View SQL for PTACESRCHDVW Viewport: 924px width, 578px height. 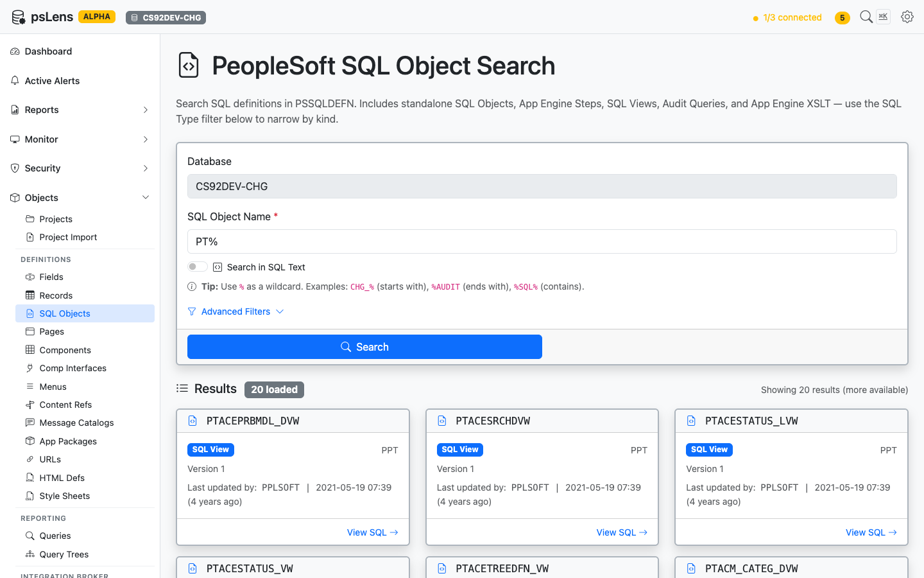(x=622, y=532)
